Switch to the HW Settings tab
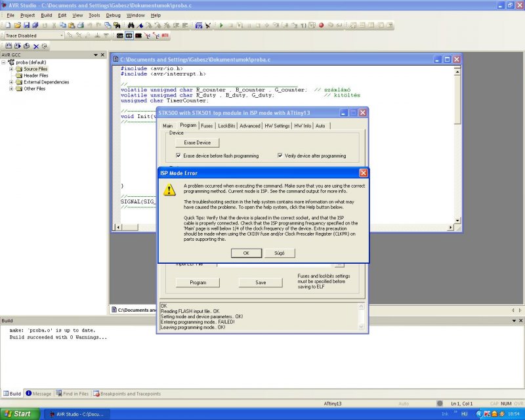Screen dimensions: 525x420 pyautogui.click(x=277, y=126)
